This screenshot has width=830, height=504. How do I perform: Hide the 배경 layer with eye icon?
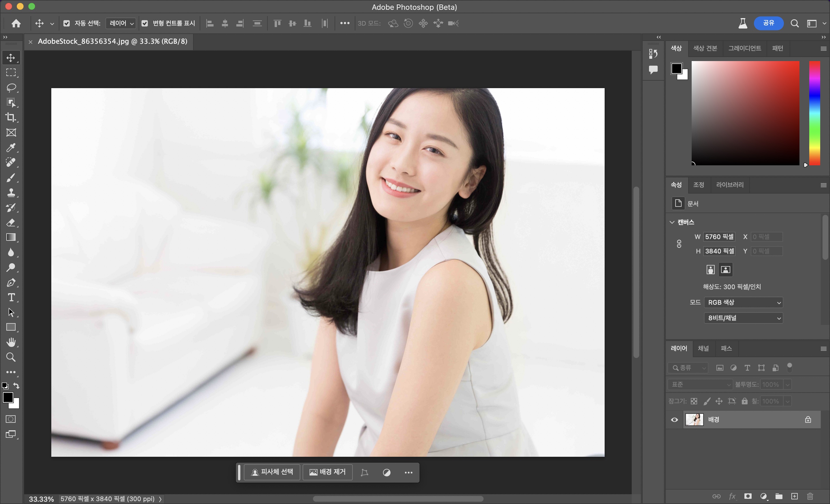coord(674,420)
